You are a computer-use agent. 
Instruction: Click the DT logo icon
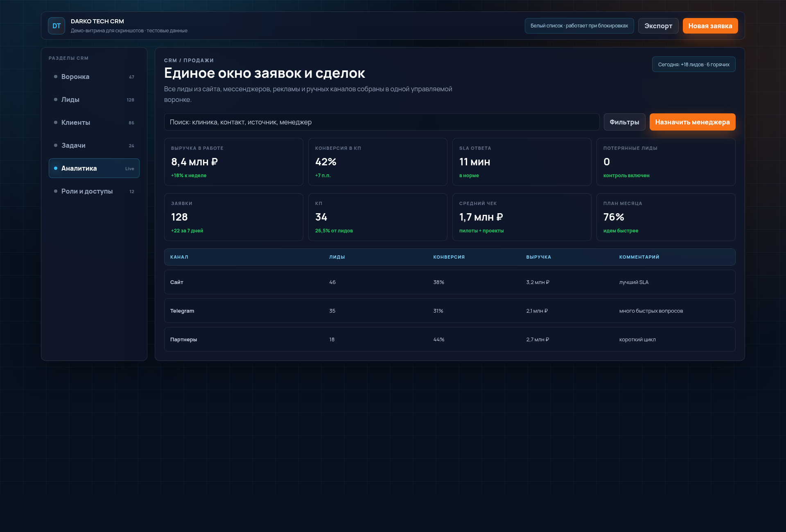pos(56,26)
